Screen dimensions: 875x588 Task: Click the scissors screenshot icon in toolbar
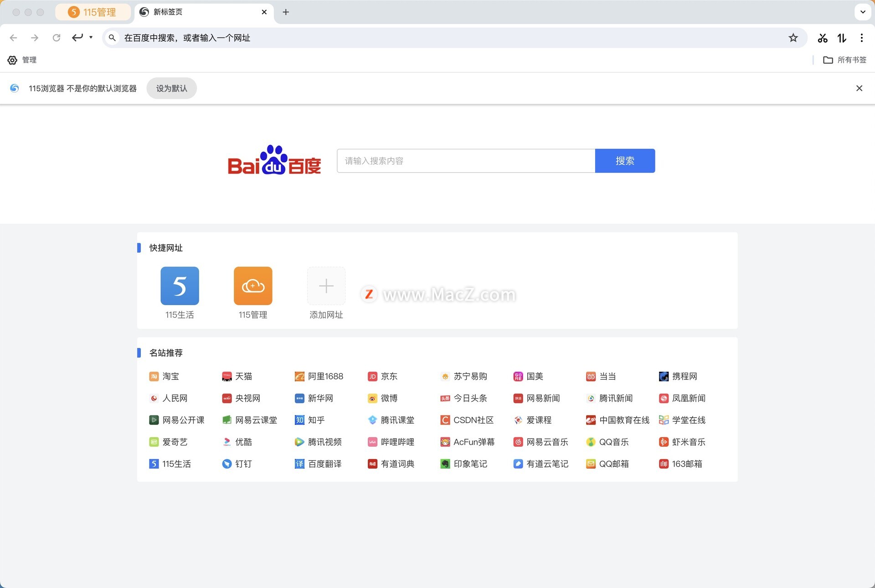pyautogui.click(x=823, y=38)
